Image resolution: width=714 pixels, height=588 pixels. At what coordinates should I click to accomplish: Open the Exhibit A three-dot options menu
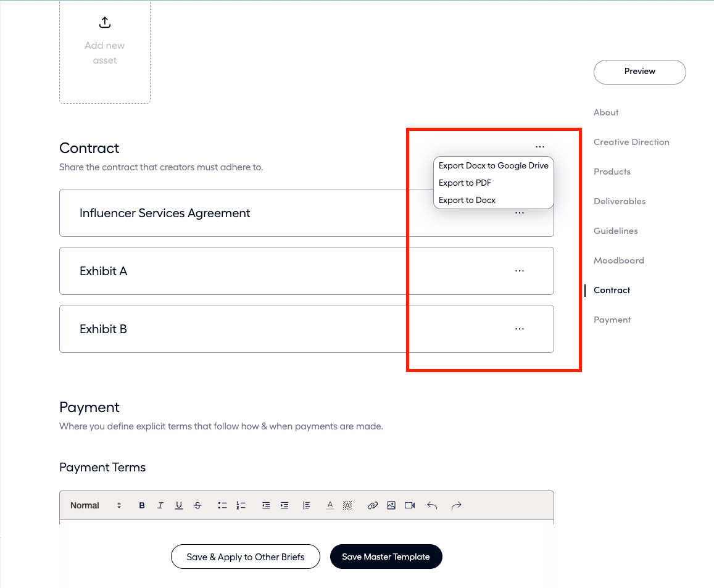[x=520, y=271]
